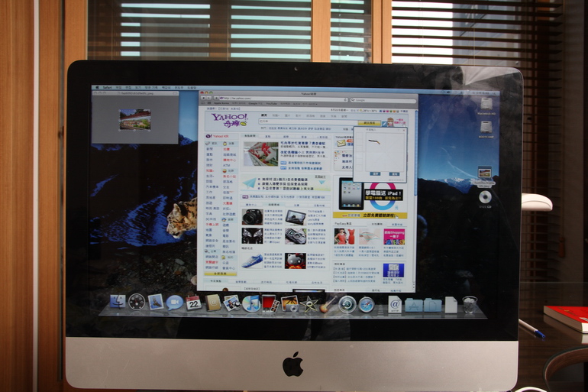Click the handwriting pen icon beside search

(385, 123)
